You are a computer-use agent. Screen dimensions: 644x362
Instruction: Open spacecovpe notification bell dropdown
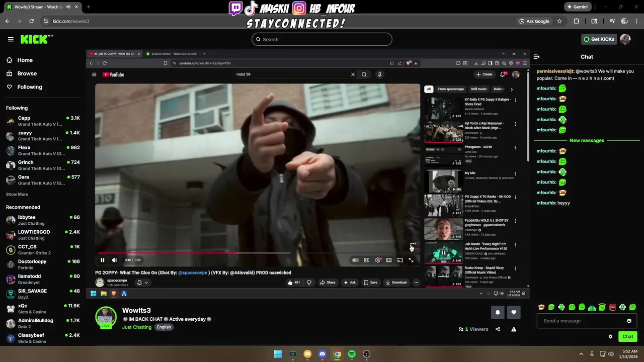tap(143, 283)
